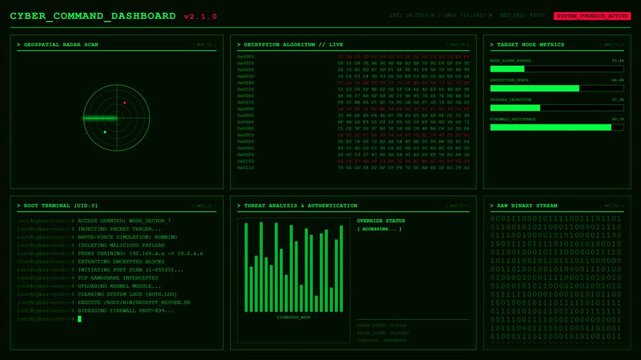Click the first row of binary stream
The image size is (641, 360).
pos(556,219)
